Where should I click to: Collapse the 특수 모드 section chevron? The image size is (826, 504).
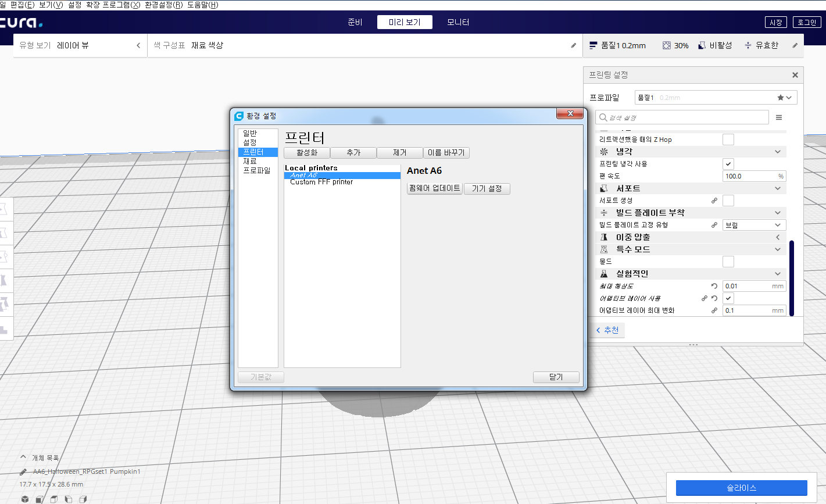click(x=778, y=249)
